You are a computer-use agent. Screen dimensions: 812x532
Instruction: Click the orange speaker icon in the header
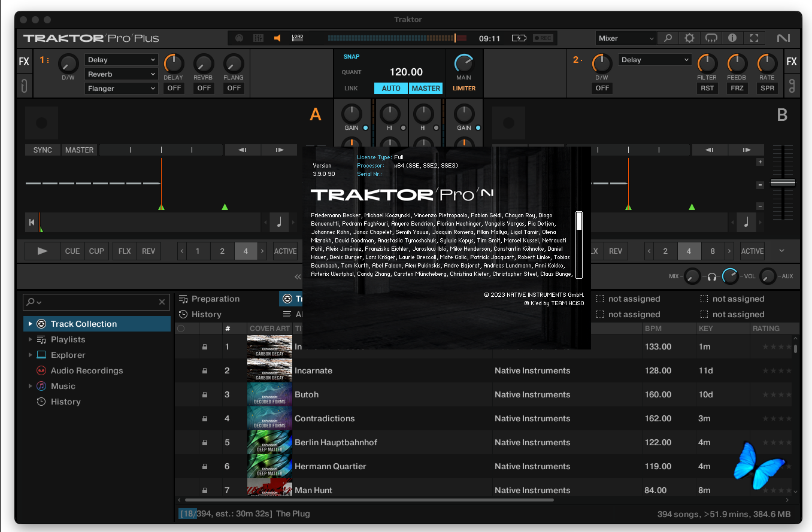(277, 38)
